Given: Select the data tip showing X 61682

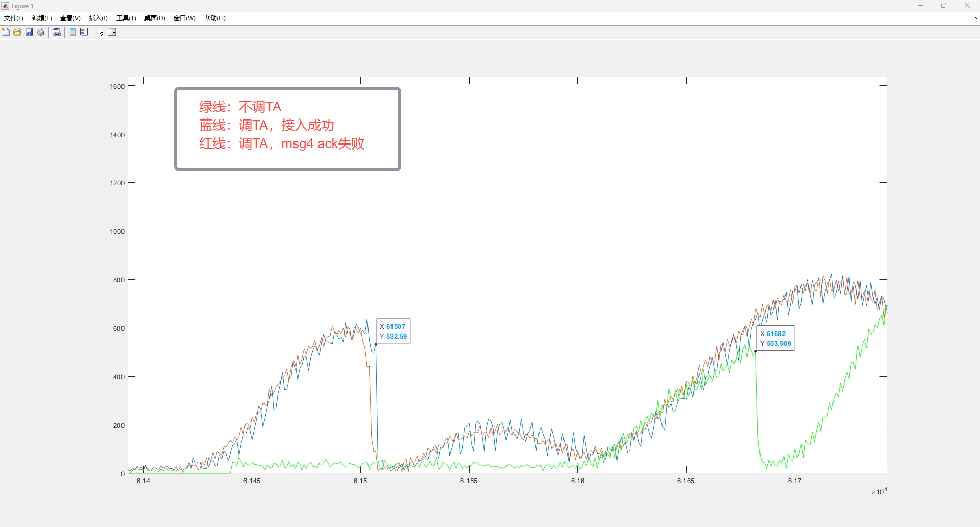Looking at the screenshot, I should 775,339.
